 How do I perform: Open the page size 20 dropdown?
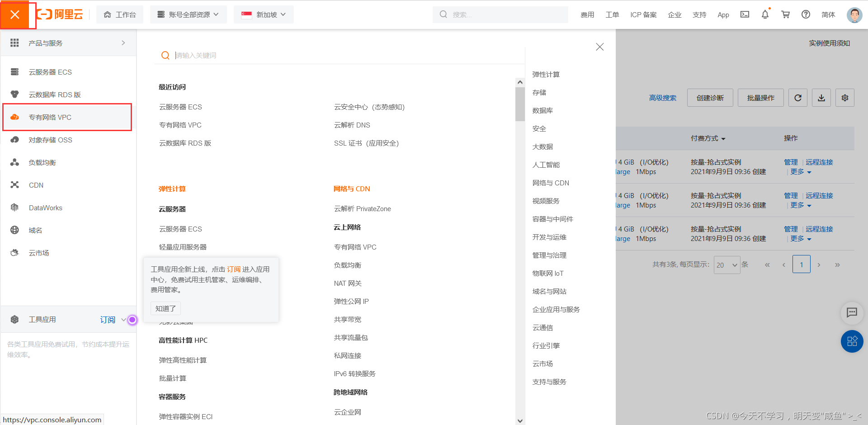[x=726, y=265]
